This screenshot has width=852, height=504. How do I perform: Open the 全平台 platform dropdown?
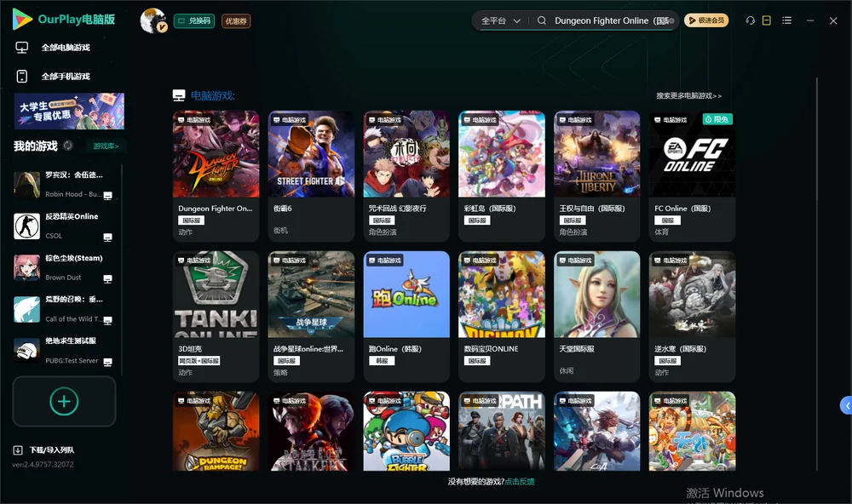[500, 20]
